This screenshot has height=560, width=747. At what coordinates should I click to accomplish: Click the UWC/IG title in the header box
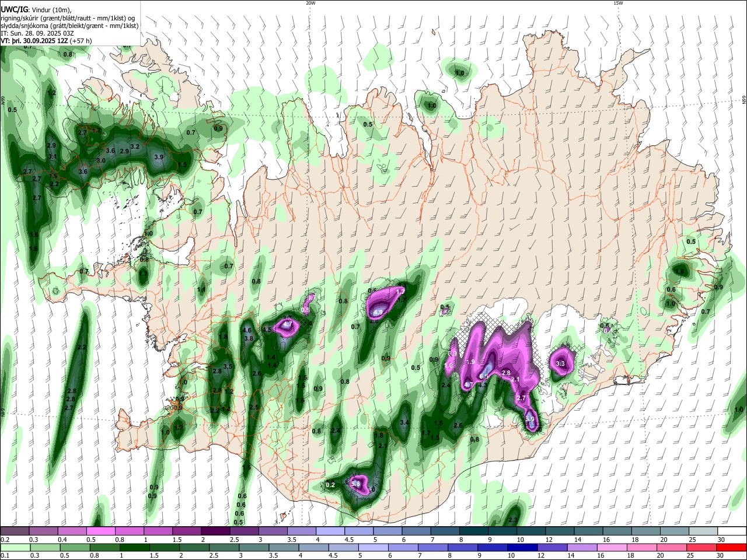[14, 9]
